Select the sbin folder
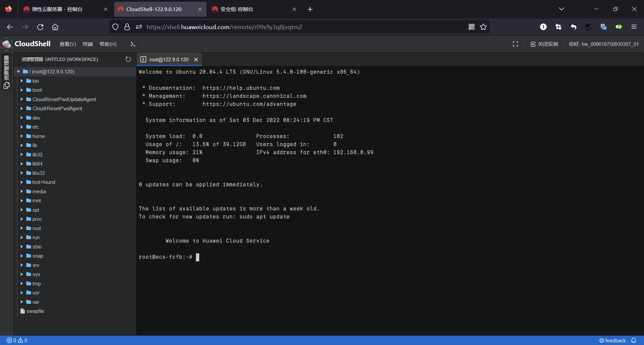Image resolution: width=644 pixels, height=345 pixels. tap(37, 247)
